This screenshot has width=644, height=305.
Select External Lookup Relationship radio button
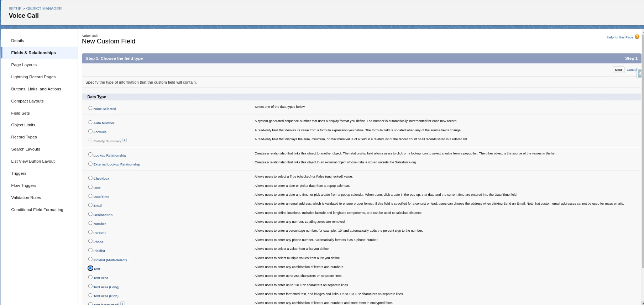pyautogui.click(x=90, y=164)
